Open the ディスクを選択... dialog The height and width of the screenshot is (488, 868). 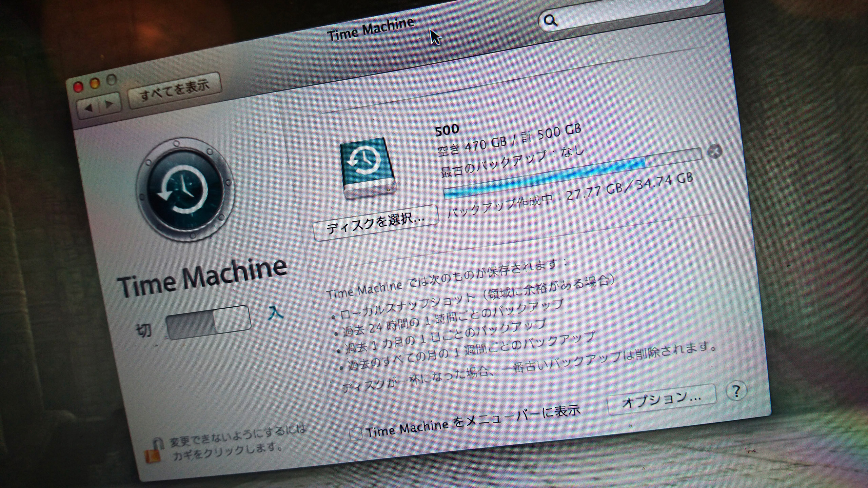coord(376,224)
